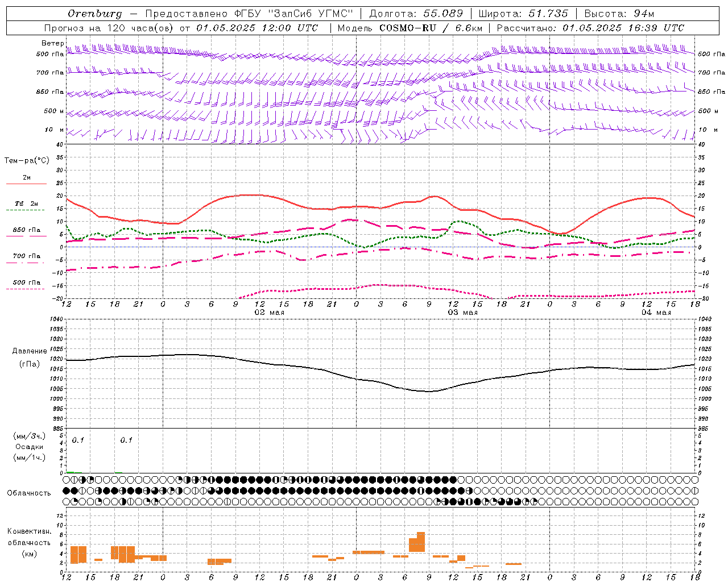
Task: Click the pink dotted line sample under "500 гПа" legend
Action: click(26, 289)
